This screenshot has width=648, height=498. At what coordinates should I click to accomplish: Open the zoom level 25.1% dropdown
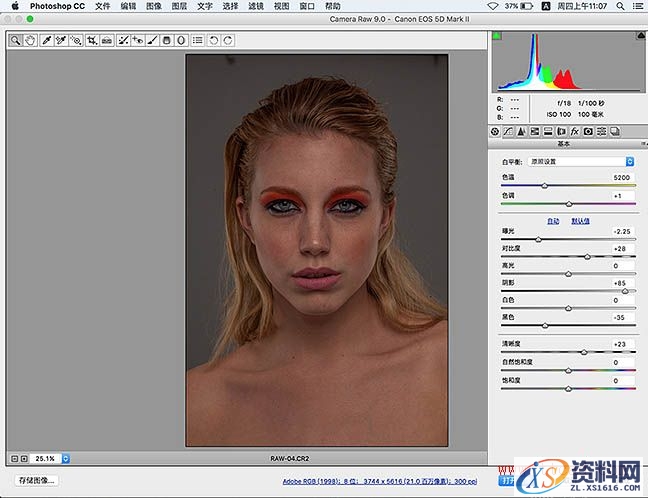pyautogui.click(x=66, y=458)
